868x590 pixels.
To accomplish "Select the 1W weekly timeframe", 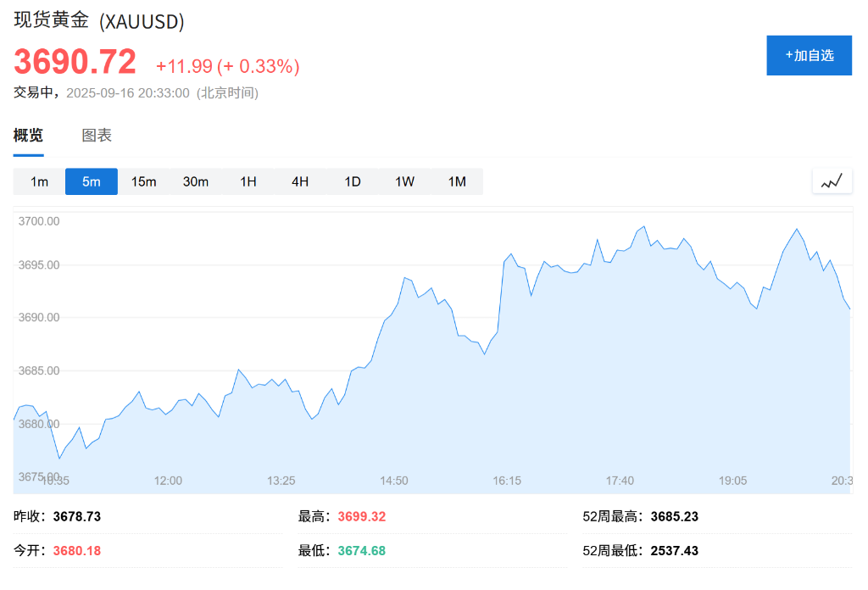I will click(405, 181).
